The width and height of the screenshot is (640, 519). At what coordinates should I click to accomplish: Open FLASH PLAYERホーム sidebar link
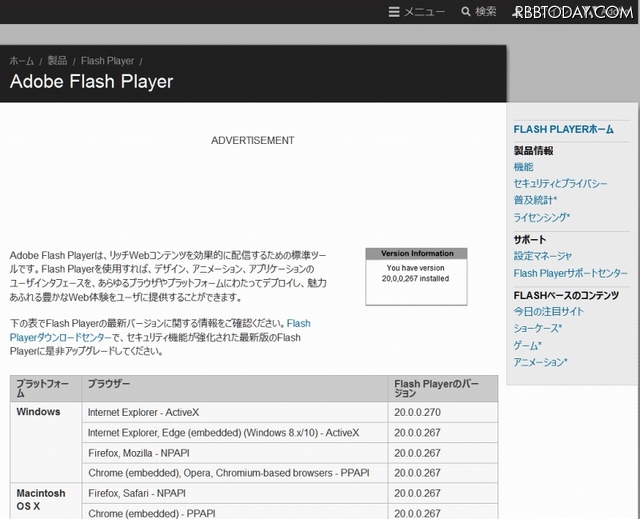(x=563, y=130)
